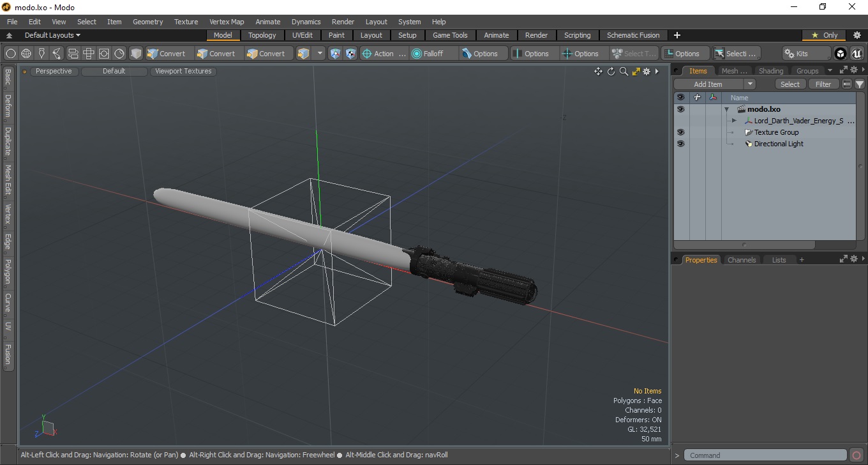Viewport: 868px width, 465px height.
Task: Collapse the modo.lxo scene tree
Action: coord(726,109)
